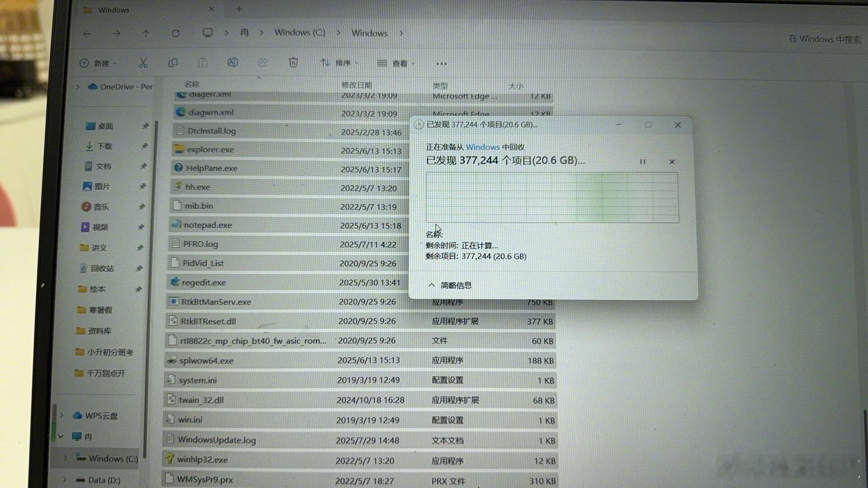Expand the WPS云盘 tree node
The width and height of the screenshot is (868, 488).
[62, 415]
